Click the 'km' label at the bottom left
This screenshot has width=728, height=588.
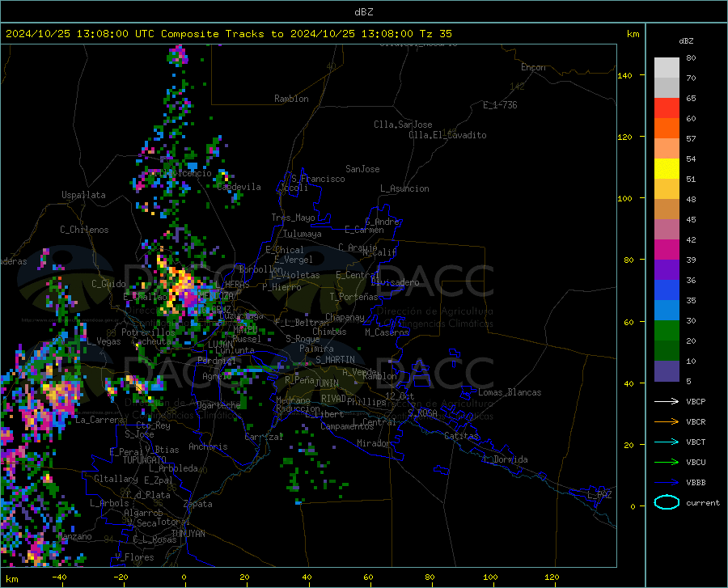click(11, 579)
